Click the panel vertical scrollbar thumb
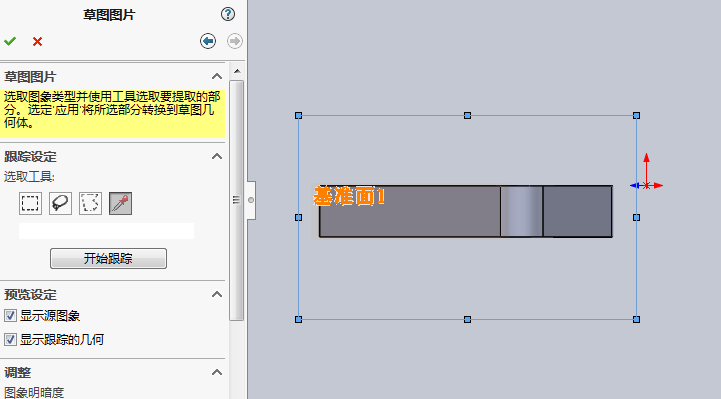721x399 pixels. tap(236, 200)
